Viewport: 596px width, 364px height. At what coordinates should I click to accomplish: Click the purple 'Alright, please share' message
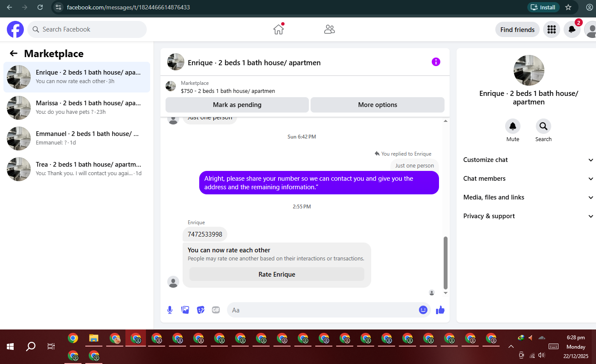coord(319,183)
